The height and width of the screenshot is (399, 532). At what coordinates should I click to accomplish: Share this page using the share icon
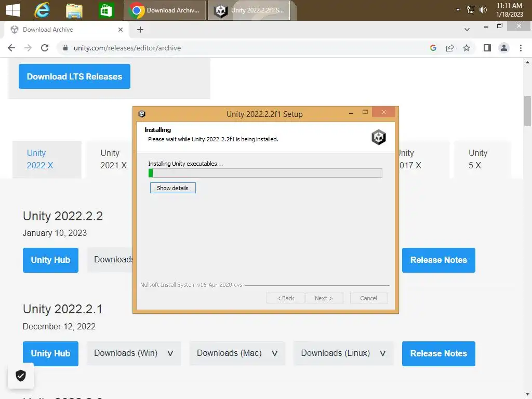(x=450, y=48)
